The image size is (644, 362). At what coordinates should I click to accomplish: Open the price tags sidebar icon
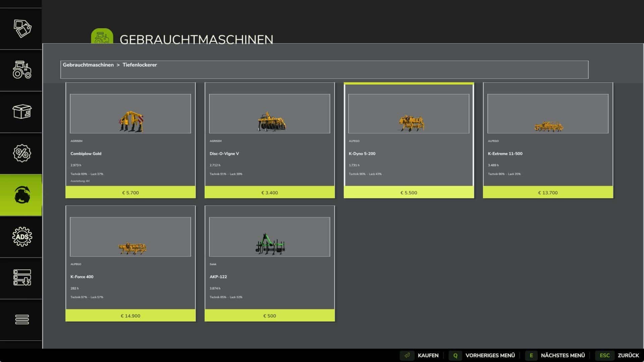click(x=22, y=28)
